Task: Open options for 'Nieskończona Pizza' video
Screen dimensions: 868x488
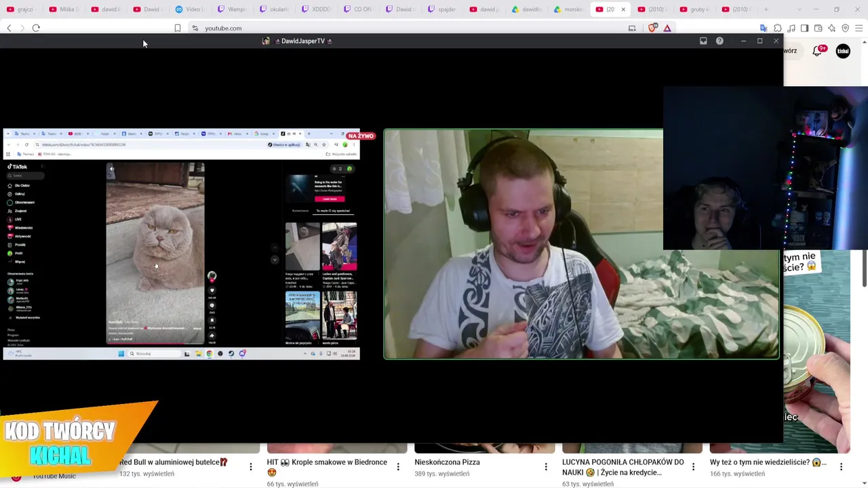Action: [x=546, y=466]
